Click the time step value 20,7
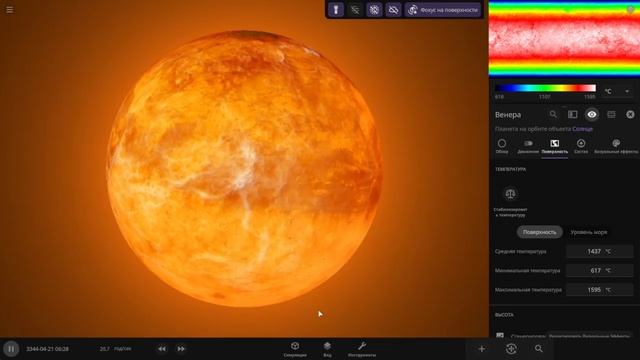This screenshot has width=640, height=360. 104,349
